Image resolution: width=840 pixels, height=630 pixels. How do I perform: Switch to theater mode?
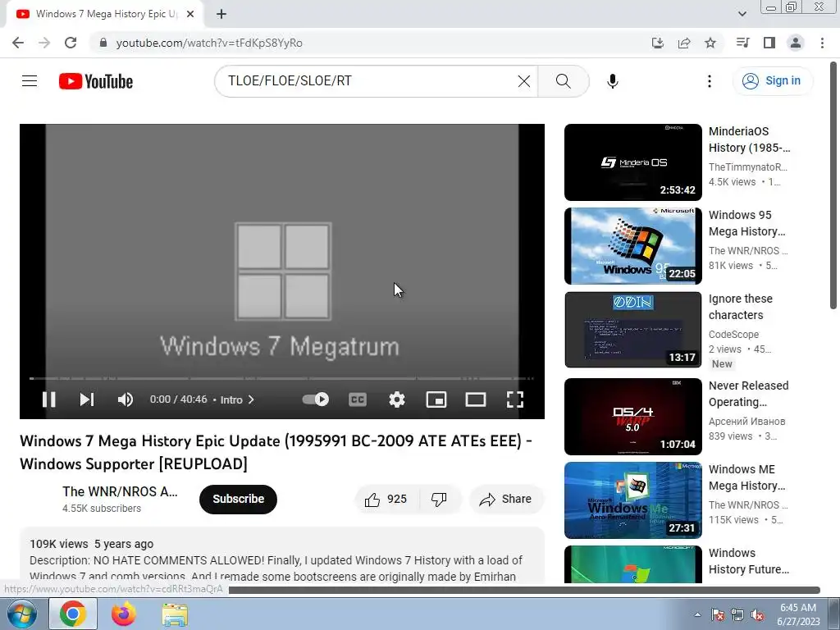point(475,399)
